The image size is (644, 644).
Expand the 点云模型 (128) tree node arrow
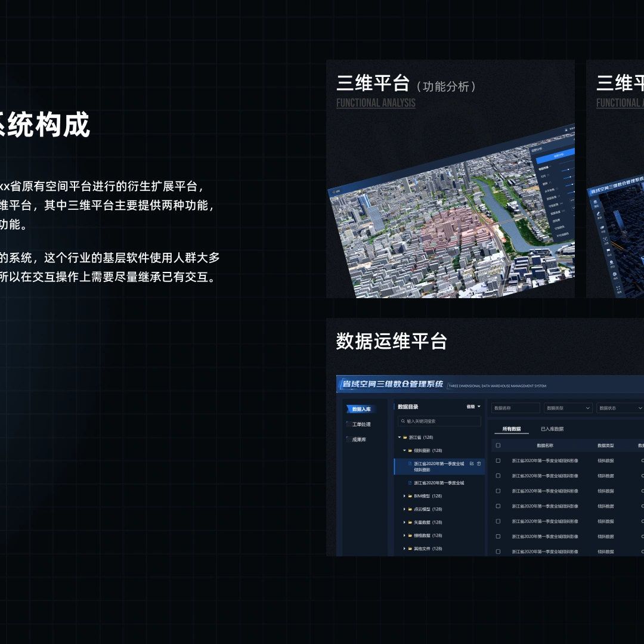[x=404, y=509]
